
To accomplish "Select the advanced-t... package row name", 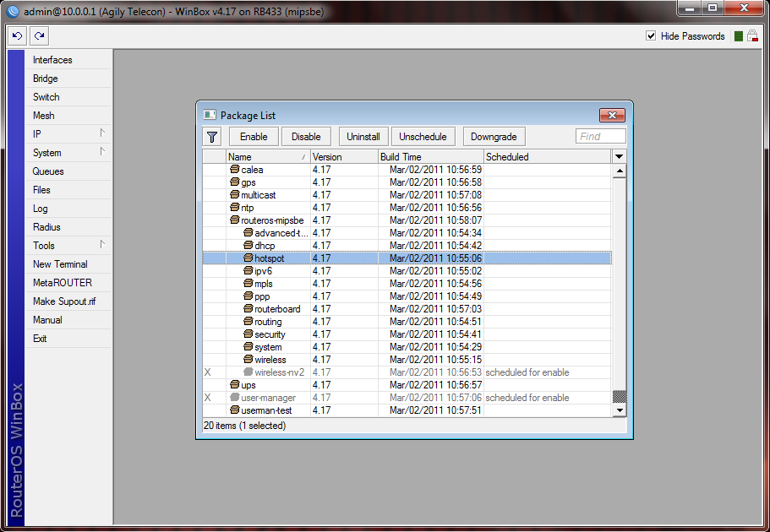I will 281,233.
